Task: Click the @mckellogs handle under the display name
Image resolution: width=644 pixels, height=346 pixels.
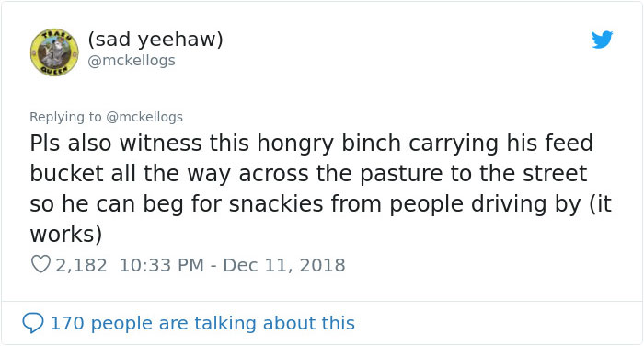Action: [x=132, y=61]
